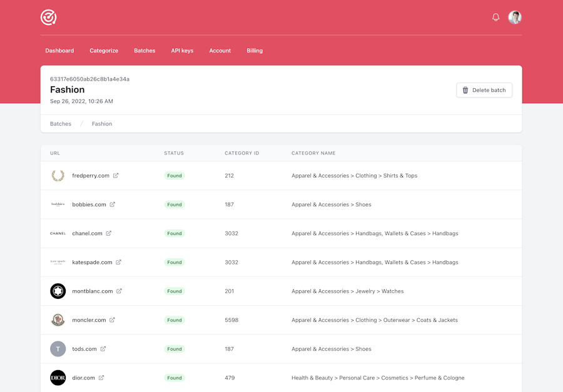Click category ID 201
This screenshot has height=392, width=563.
click(x=229, y=291)
